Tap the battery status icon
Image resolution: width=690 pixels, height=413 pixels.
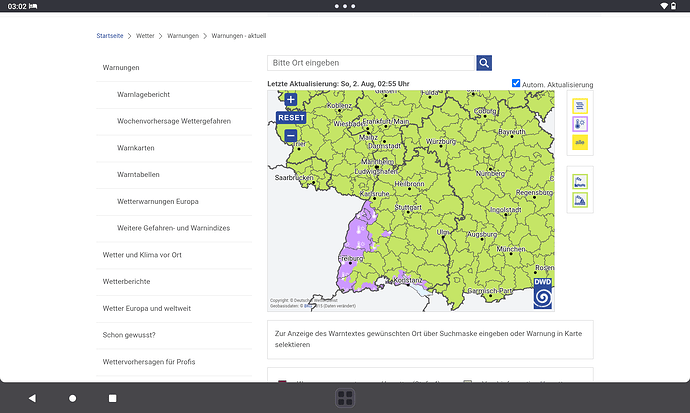(674, 6)
